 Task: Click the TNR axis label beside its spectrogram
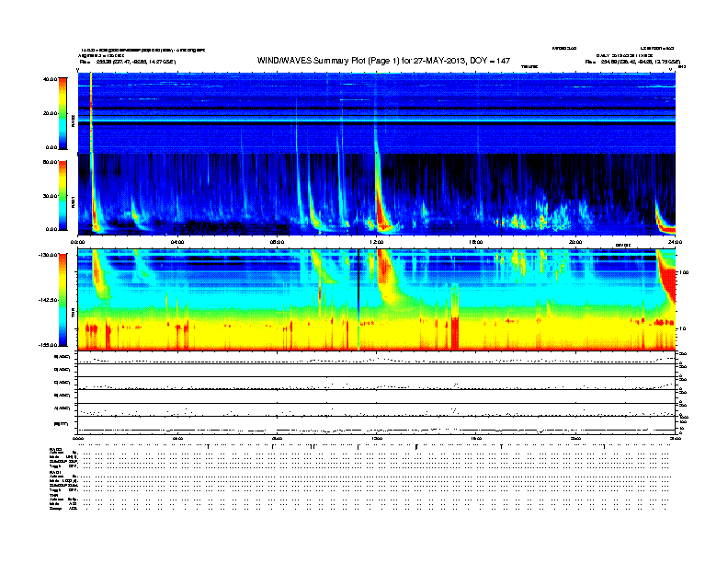point(73,315)
